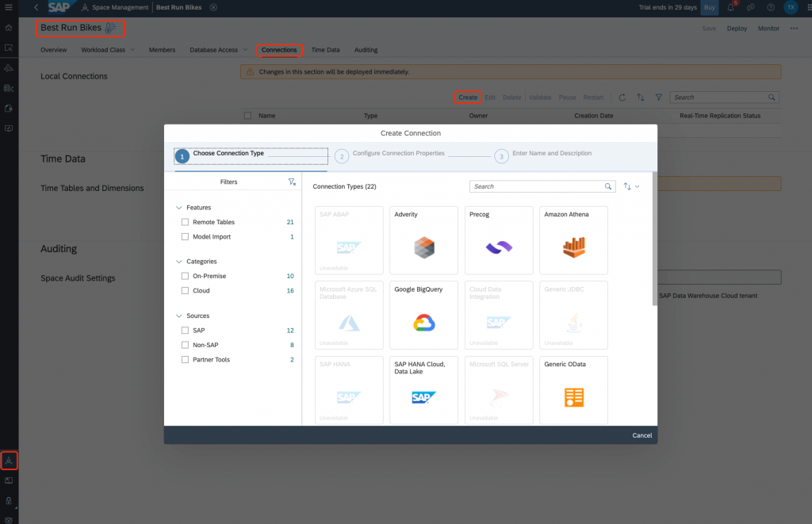Viewport: 812px width, 524px height.
Task: Select SAP HANA Cloud, Data Lake tile
Action: click(423, 390)
